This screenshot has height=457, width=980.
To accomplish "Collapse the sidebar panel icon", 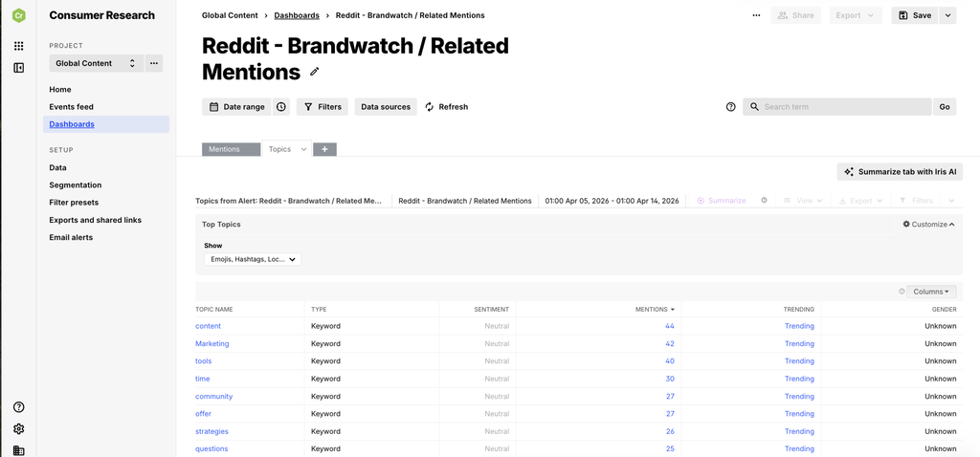I will [x=19, y=68].
